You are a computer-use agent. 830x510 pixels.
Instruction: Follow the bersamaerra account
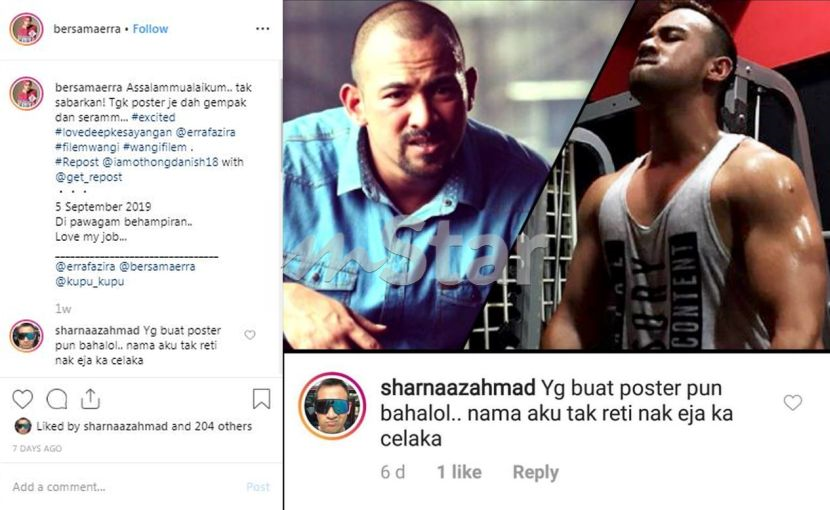pyautogui.click(x=150, y=29)
